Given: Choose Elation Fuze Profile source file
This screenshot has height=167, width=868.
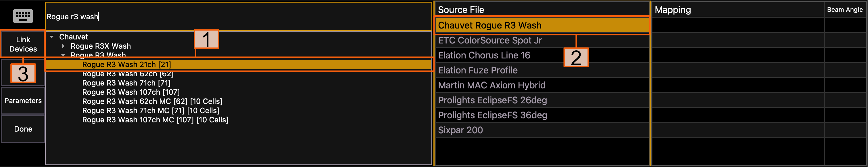Looking at the screenshot, I should point(477,70).
